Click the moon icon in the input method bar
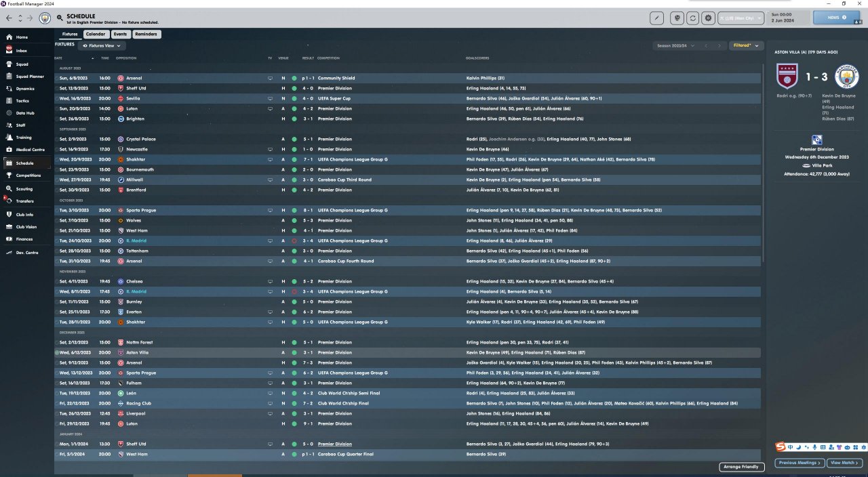Screen dimensions: 868x477 799,447
